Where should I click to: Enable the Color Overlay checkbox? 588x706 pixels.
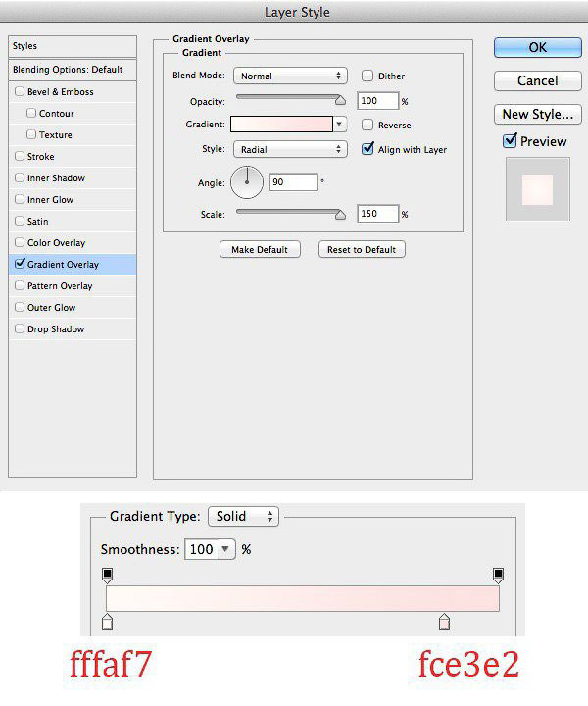pos(20,242)
